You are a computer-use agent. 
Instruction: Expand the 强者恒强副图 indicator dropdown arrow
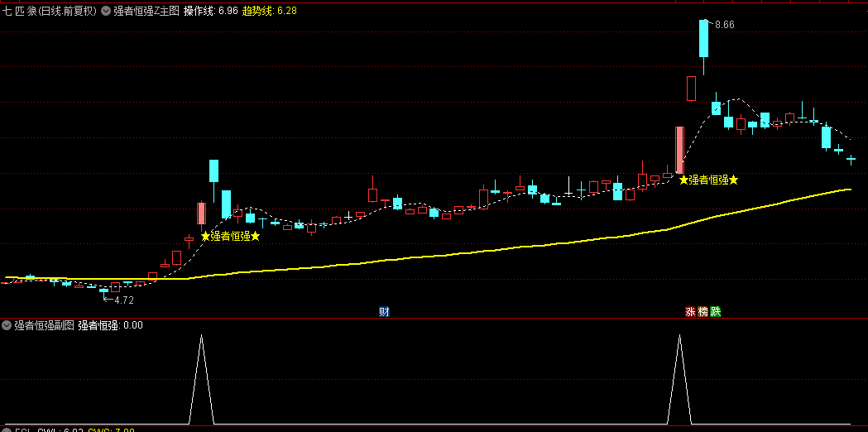7,325
